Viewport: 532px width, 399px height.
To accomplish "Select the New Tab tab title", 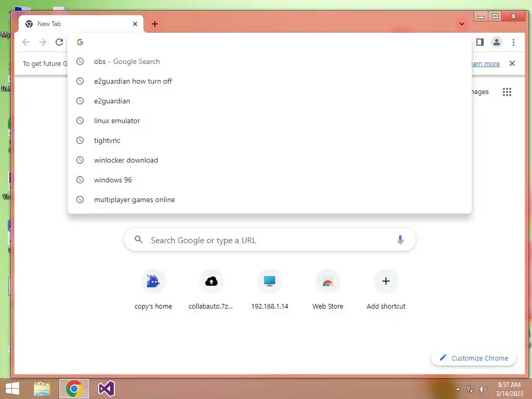I will pyautogui.click(x=49, y=24).
